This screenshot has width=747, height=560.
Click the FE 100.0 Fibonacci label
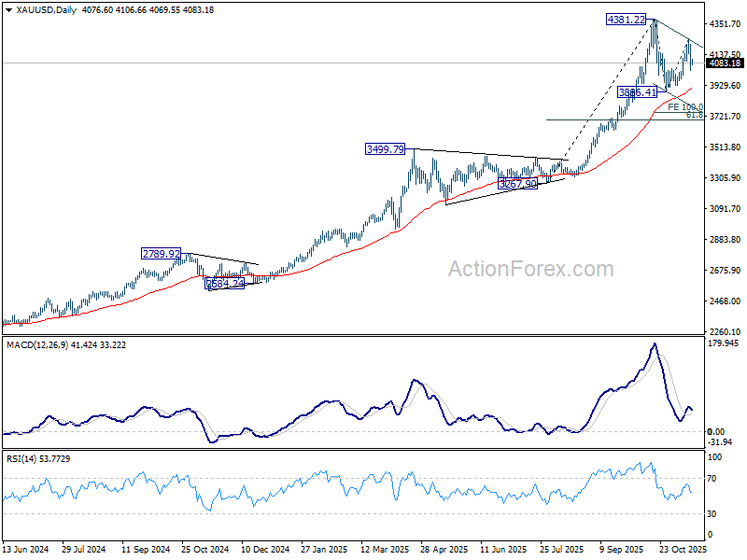[x=685, y=107]
